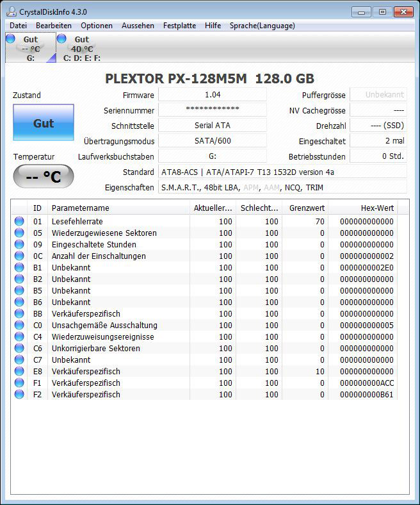Open the Aussehen menu

click(138, 26)
